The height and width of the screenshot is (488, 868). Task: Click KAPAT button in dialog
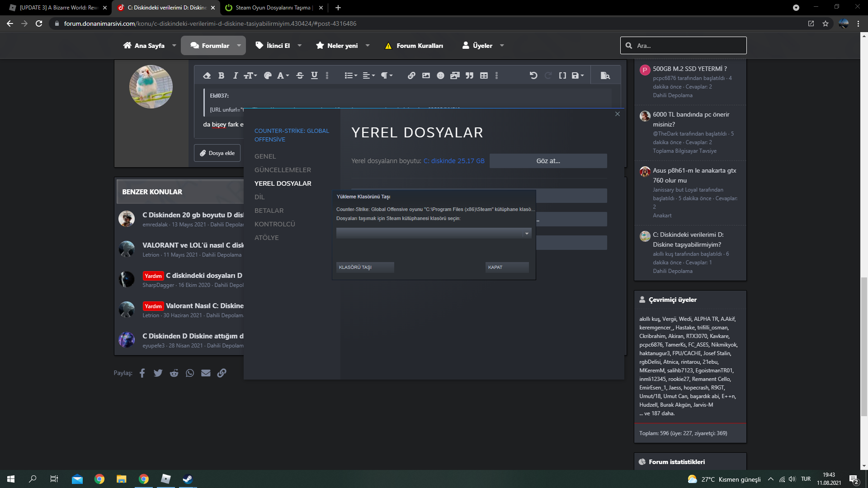[x=507, y=267]
